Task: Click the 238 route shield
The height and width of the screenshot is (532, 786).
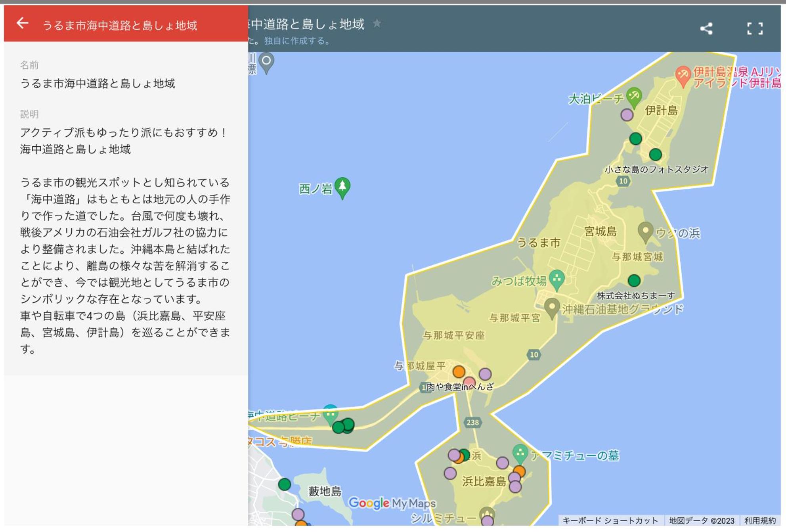Action: click(472, 422)
